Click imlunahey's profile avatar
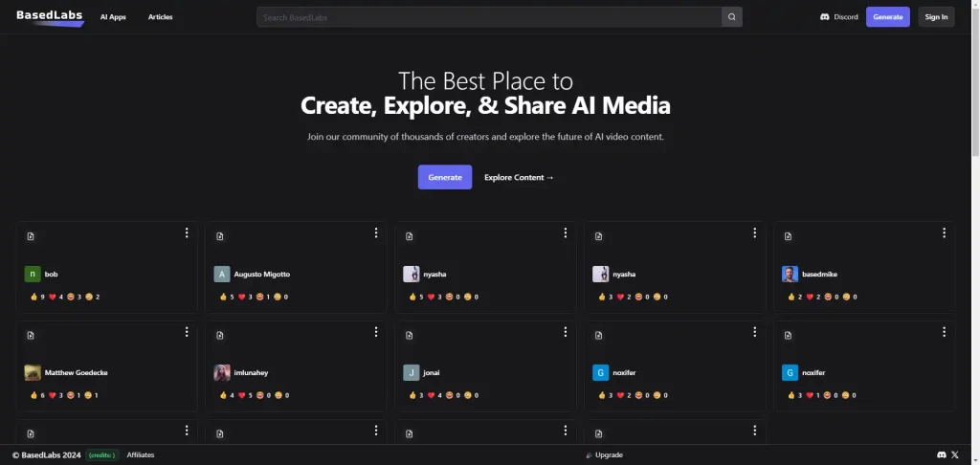Viewport: 980px width, 465px height. click(222, 373)
